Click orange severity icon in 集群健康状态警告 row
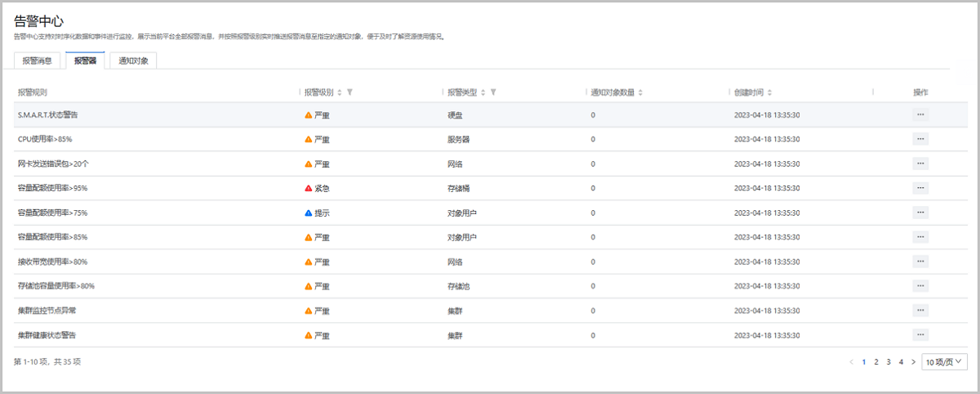The image size is (980, 394). 308,335
